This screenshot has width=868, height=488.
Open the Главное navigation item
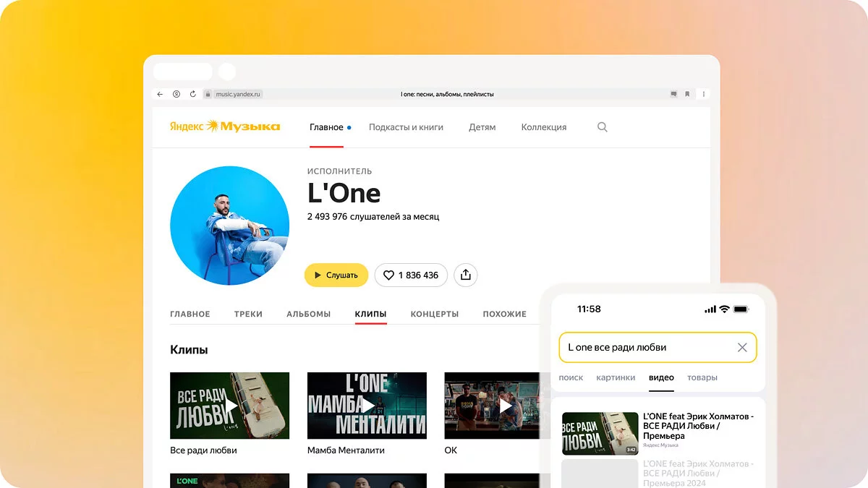327,127
